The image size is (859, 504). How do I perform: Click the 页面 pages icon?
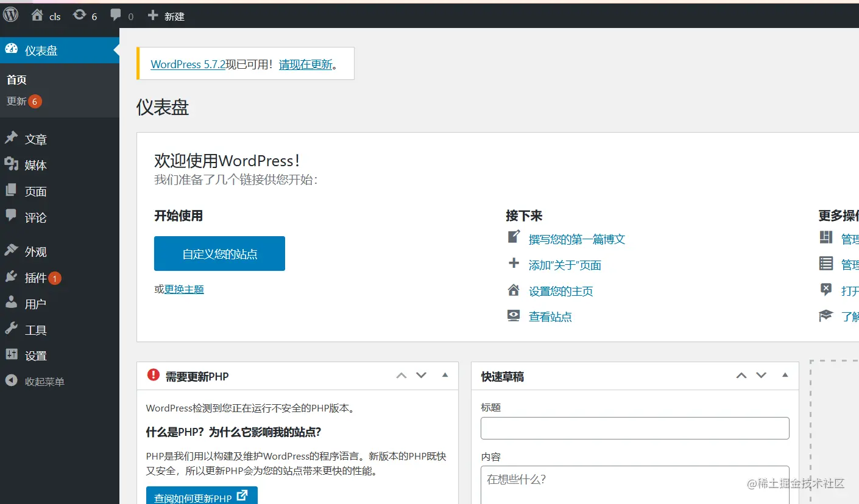(11, 191)
